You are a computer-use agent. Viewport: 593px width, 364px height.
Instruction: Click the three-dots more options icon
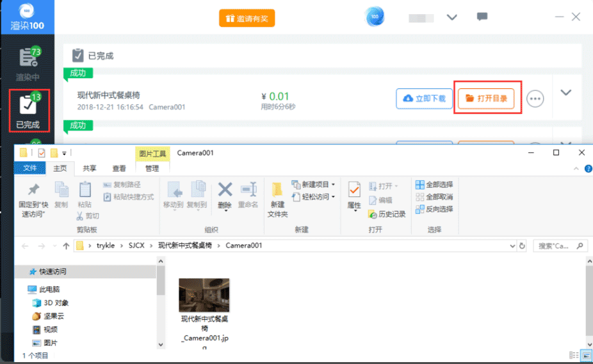pos(535,99)
